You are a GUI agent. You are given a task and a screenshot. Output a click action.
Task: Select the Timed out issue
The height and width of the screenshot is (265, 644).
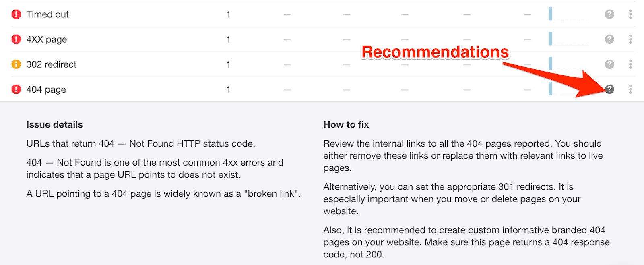coord(47,14)
